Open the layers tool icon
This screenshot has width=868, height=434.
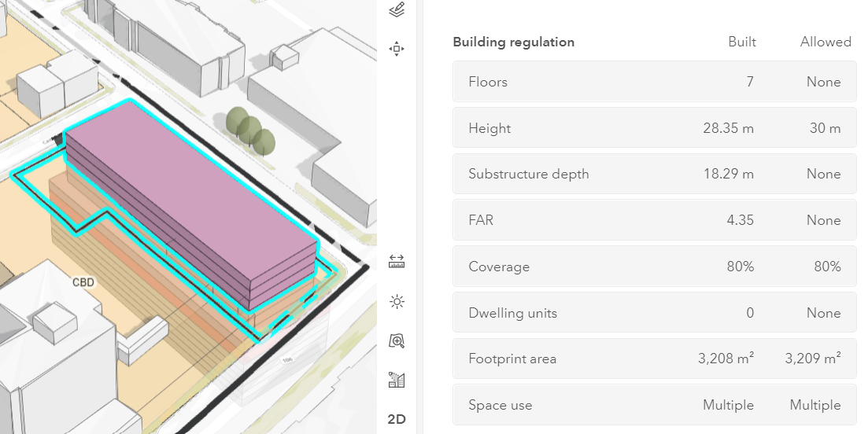397,10
